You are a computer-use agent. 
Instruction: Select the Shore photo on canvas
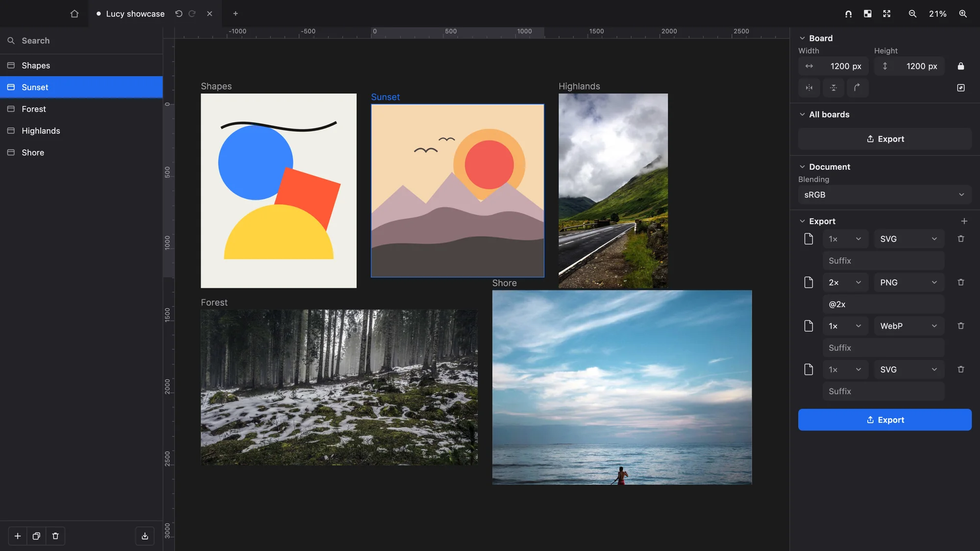[622, 387]
